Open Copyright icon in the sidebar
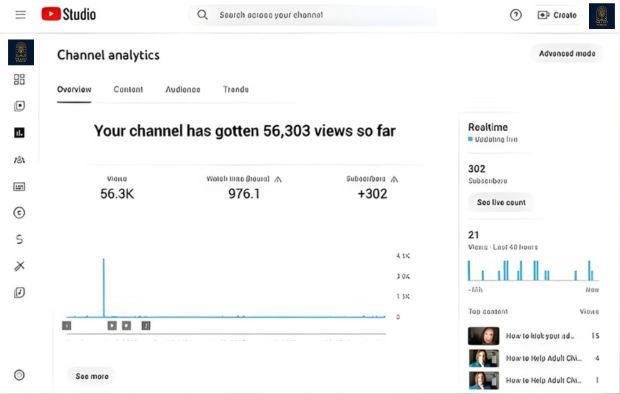Screen dimensions: 620x394 point(19,213)
